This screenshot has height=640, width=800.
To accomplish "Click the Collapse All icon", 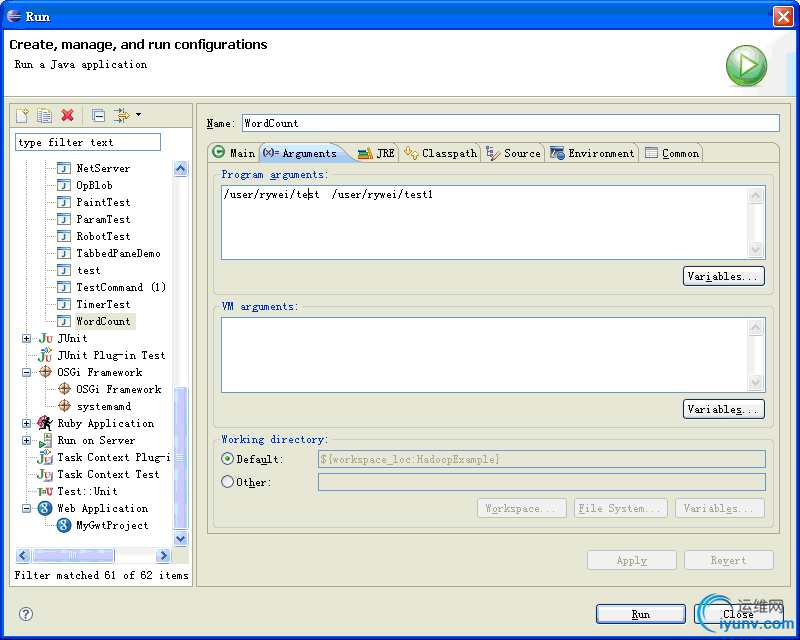I will 98,115.
